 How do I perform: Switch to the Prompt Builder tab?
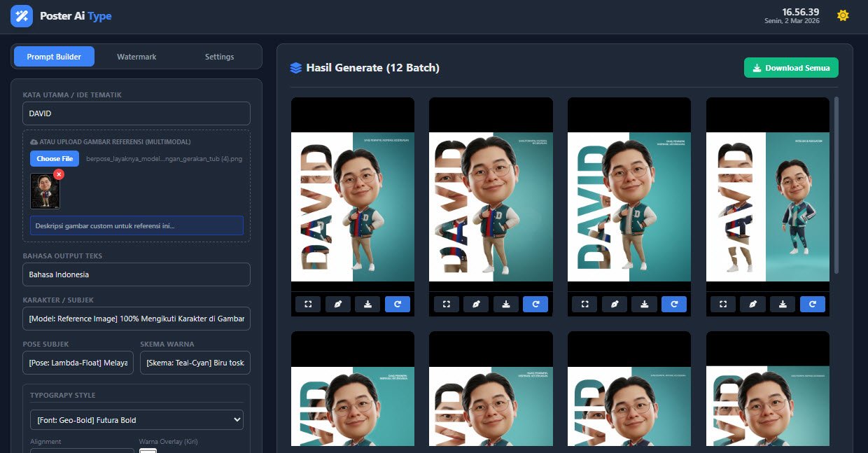coord(54,57)
